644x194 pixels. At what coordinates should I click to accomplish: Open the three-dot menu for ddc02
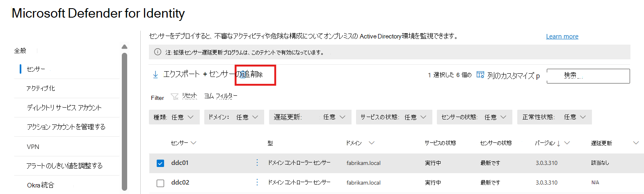[257, 182]
